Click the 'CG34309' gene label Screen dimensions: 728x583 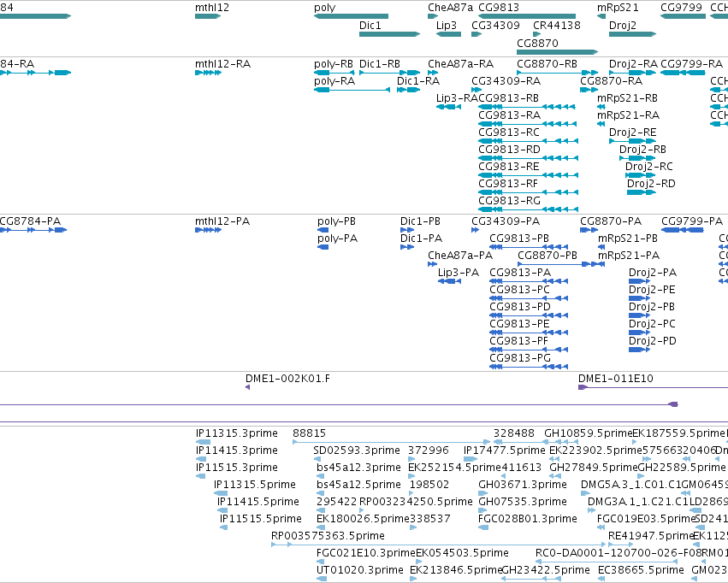[x=495, y=25]
